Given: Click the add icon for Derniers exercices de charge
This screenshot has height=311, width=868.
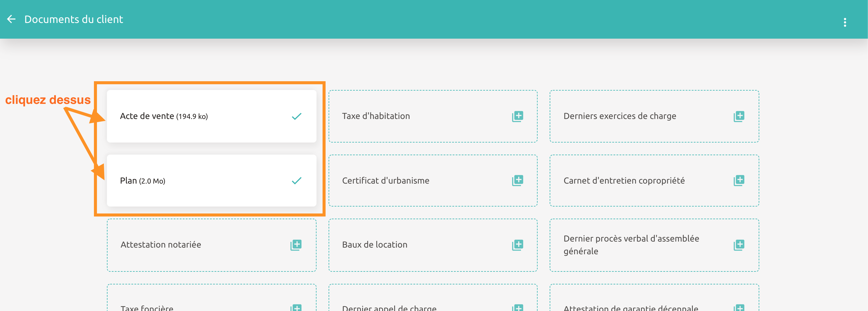Looking at the screenshot, I should click(739, 116).
